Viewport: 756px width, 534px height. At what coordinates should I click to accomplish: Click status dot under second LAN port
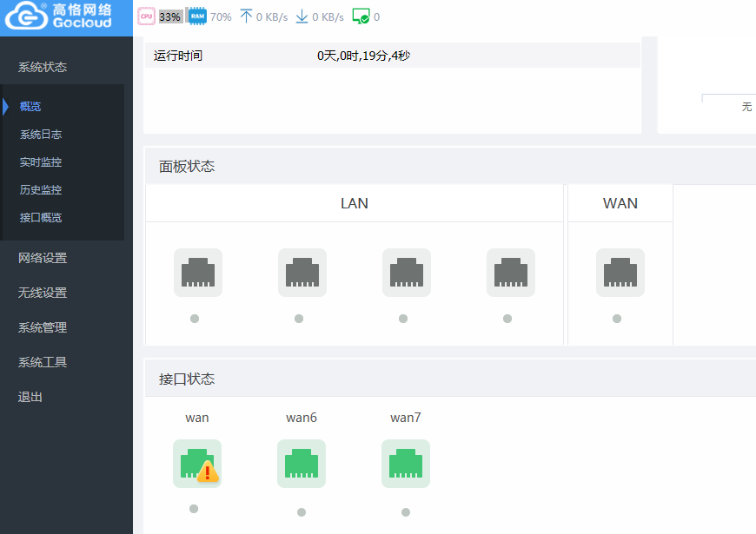coord(299,319)
